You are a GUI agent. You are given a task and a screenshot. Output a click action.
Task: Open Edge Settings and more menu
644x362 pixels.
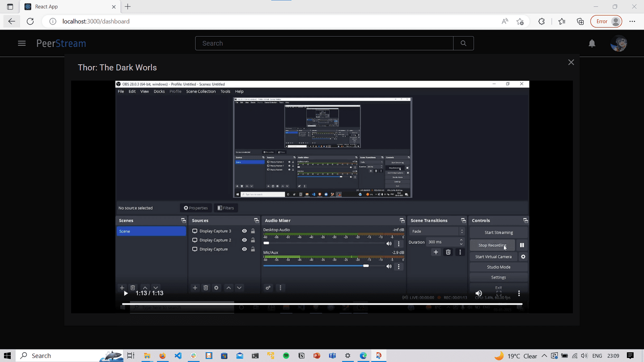pos(632,21)
